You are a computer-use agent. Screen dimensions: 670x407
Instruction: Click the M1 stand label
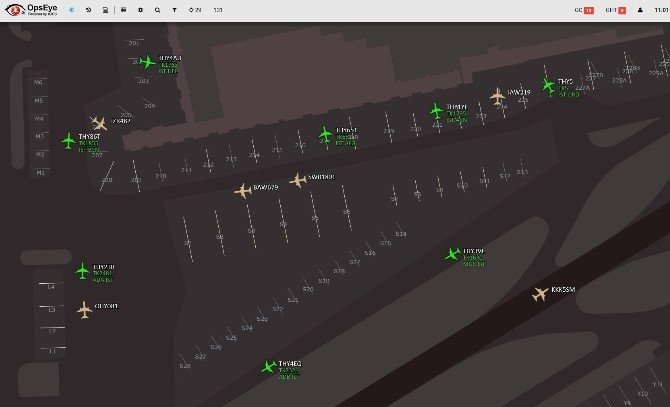pos(40,173)
